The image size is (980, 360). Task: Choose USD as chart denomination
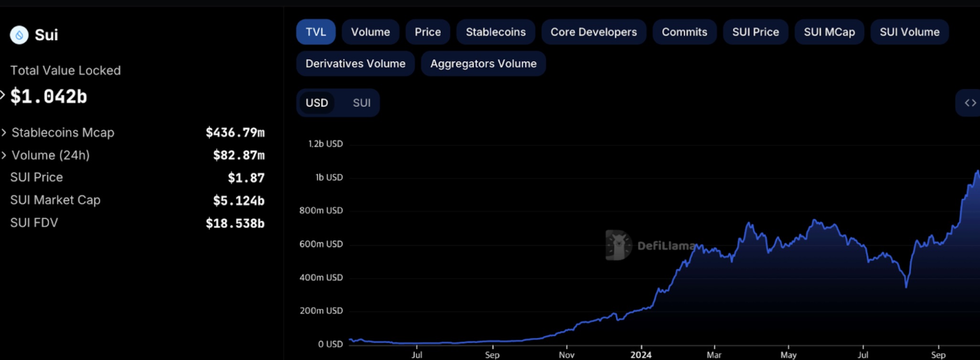(x=317, y=103)
